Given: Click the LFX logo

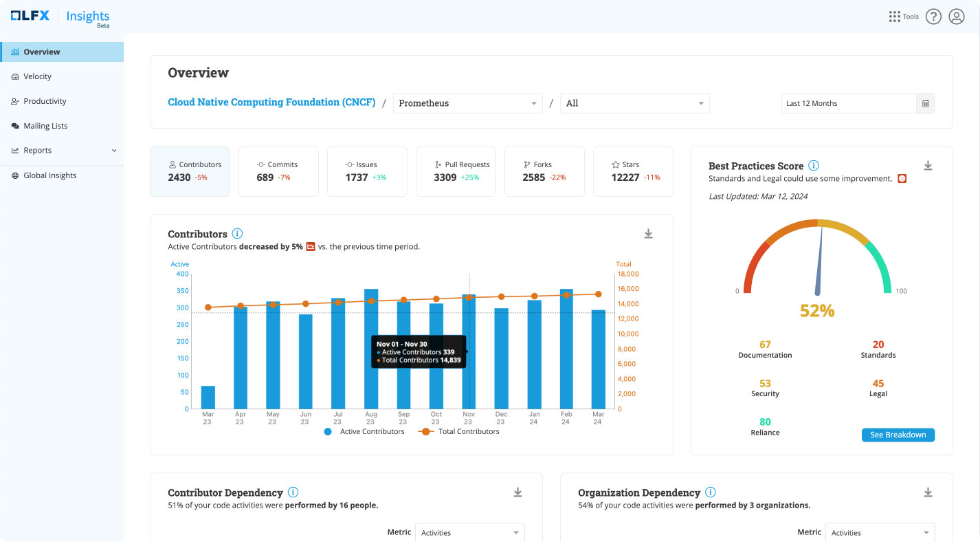Looking at the screenshot, I should tap(30, 16).
